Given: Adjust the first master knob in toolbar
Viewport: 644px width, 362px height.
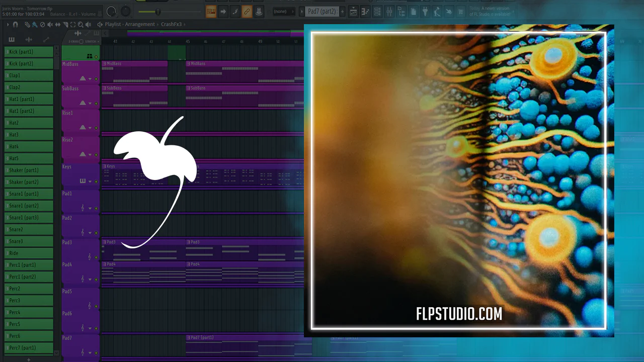Looking at the screenshot, I should [111, 12].
